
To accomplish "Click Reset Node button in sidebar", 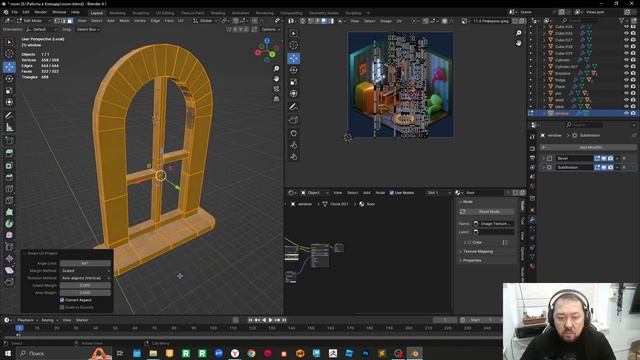I will tap(488, 212).
